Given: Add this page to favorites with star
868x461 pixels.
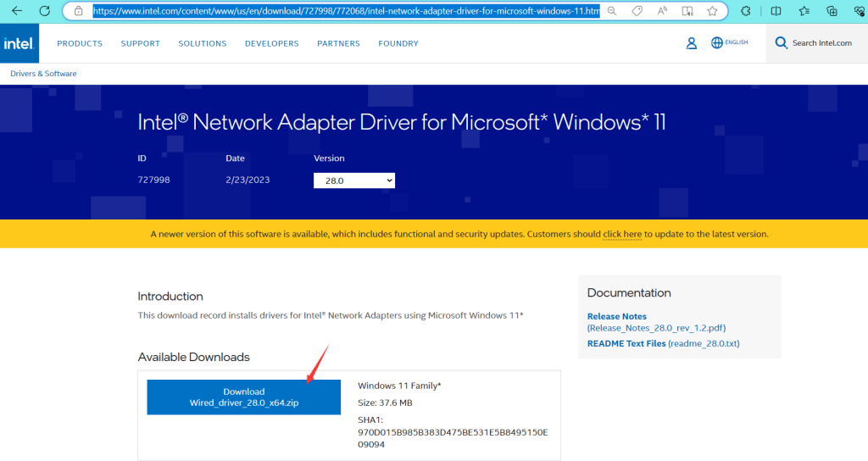Looking at the screenshot, I should (712, 12).
